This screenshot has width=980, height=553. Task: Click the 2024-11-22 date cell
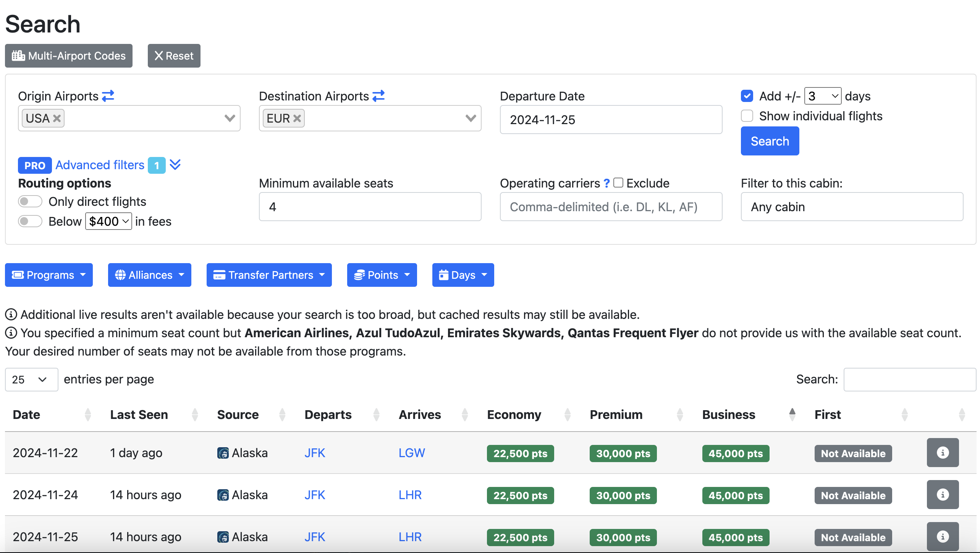[45, 453]
